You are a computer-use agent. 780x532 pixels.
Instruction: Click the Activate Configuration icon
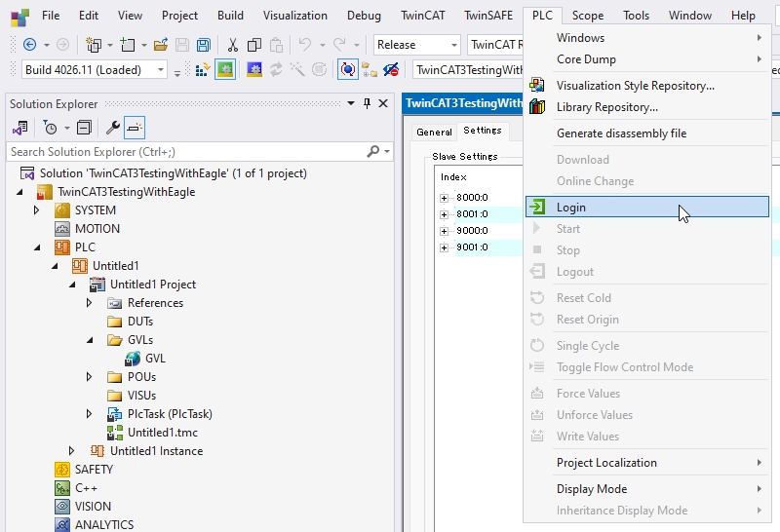[203, 70]
